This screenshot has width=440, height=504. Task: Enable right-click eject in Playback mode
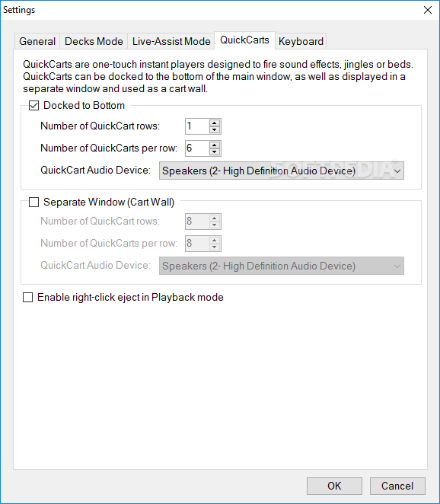pos(27,298)
